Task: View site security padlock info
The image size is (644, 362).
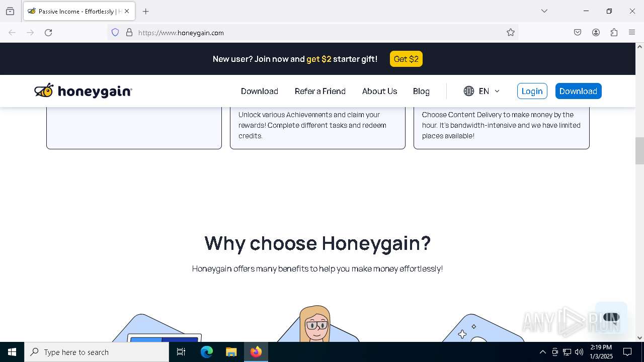Action: point(129,33)
